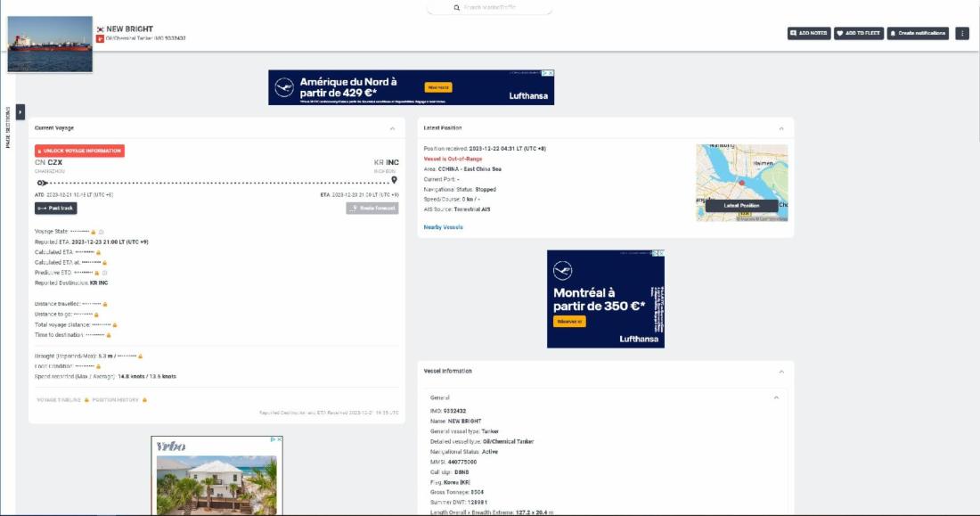Collapse the General subsection
This screenshot has height=516, width=980.
(776, 397)
